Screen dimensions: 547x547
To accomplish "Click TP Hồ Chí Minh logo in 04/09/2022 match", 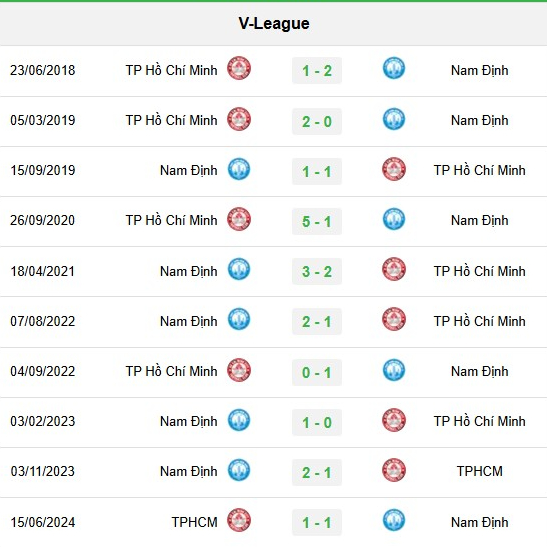I will [x=239, y=370].
